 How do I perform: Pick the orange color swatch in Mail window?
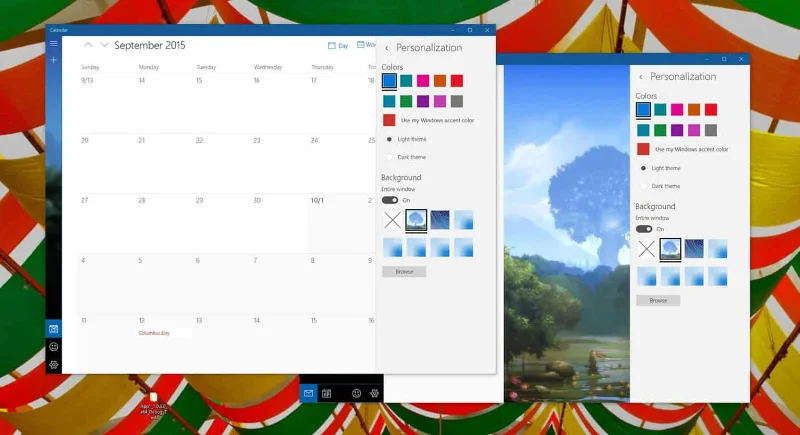(x=694, y=110)
